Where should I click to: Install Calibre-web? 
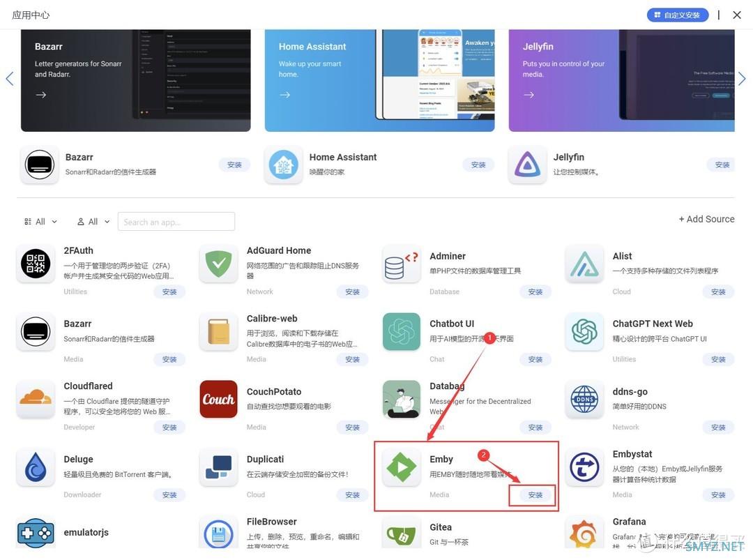352,359
